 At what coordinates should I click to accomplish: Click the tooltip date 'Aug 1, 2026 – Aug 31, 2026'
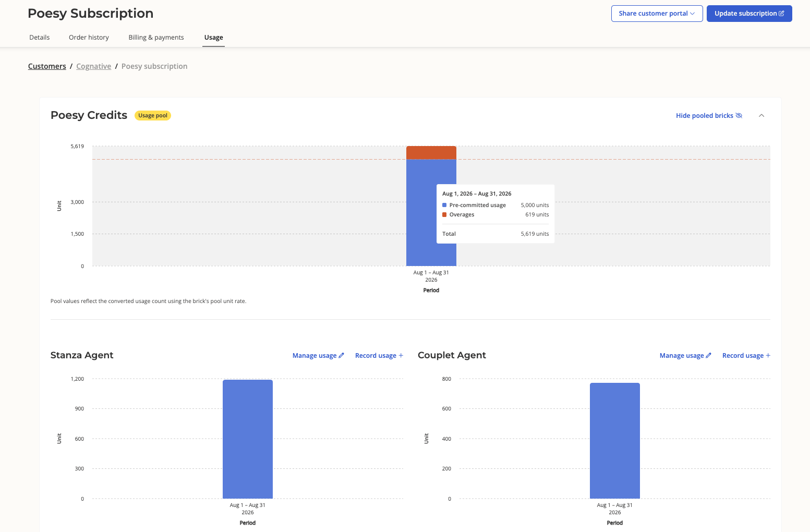coord(477,194)
